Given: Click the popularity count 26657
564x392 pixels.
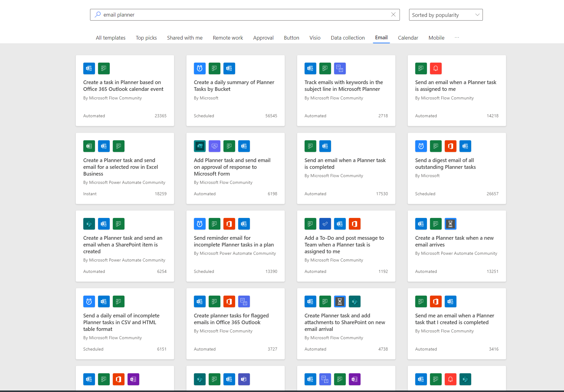Looking at the screenshot, I should pyautogui.click(x=492, y=194).
